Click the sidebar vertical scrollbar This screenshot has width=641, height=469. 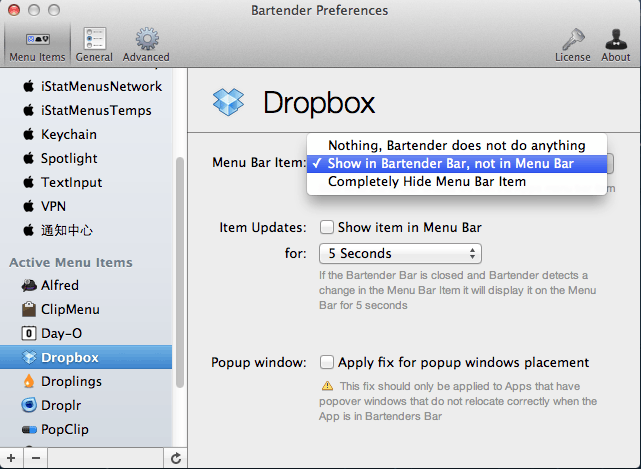point(179,272)
